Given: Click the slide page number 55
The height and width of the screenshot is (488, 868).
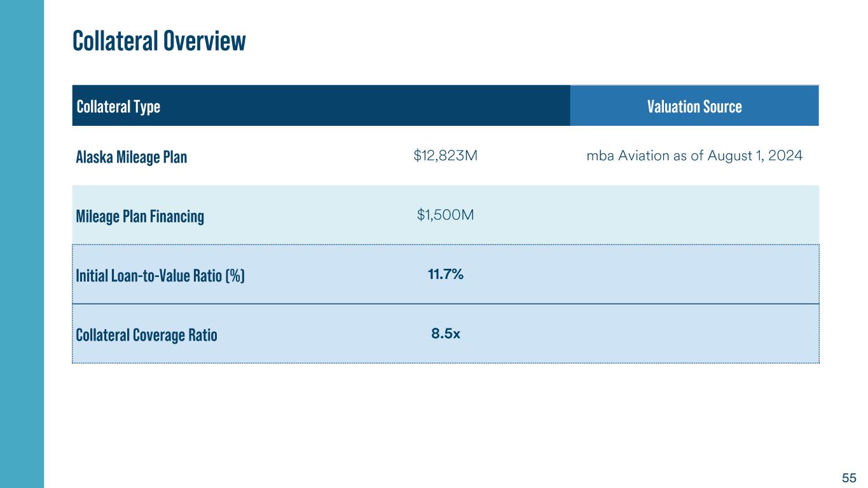Looking at the screenshot, I should 849,478.
